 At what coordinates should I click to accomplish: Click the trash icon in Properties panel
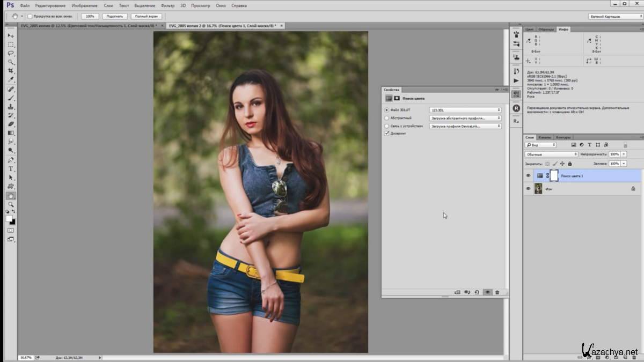click(x=497, y=292)
